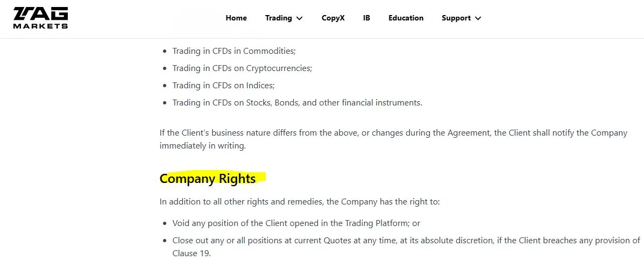The width and height of the screenshot is (644, 275).
Task: Open the IB menu item
Action: click(x=366, y=18)
